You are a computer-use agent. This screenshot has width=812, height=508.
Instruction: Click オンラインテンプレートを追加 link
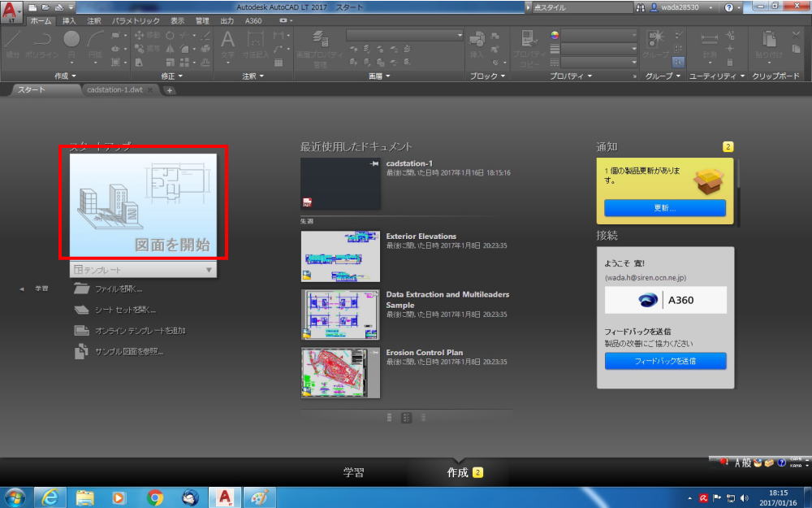click(x=140, y=331)
